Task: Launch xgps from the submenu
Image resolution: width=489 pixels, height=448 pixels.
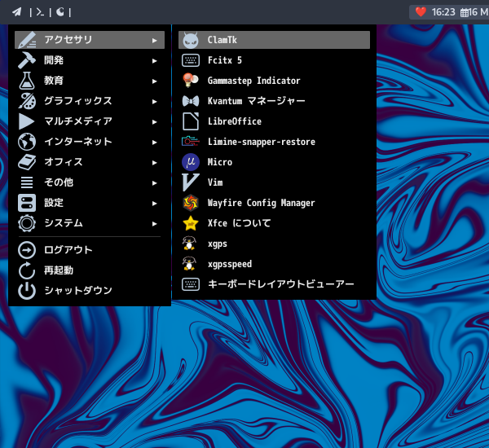Action: 274,244
